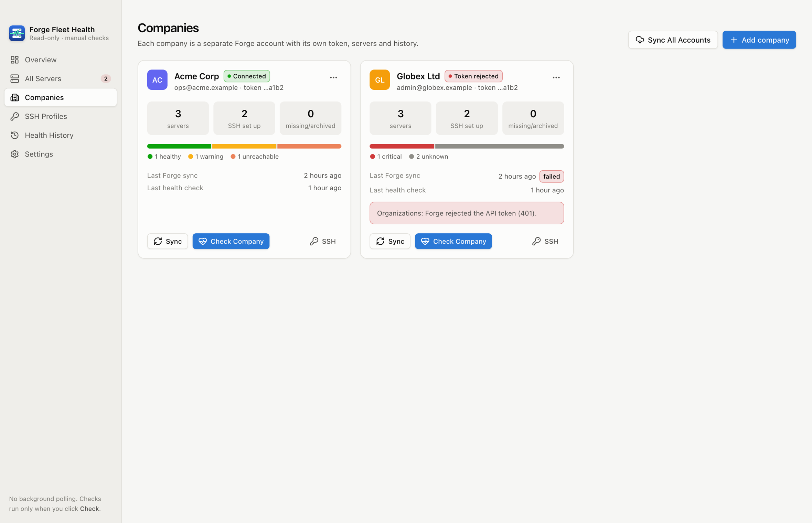Sync the Acme Corp account
This screenshot has width=812, height=523.
(x=168, y=241)
